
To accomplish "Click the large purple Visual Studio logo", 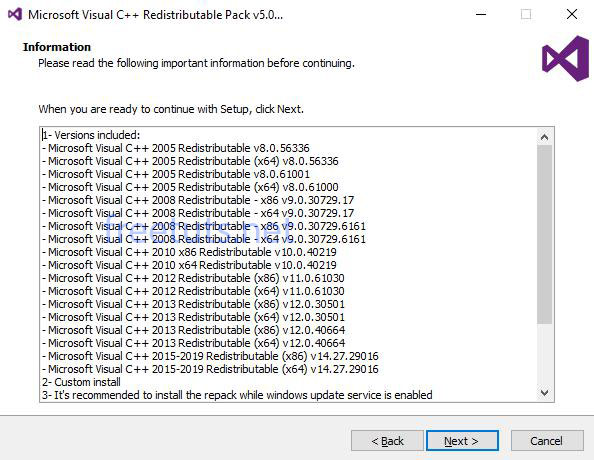I will coord(565,58).
